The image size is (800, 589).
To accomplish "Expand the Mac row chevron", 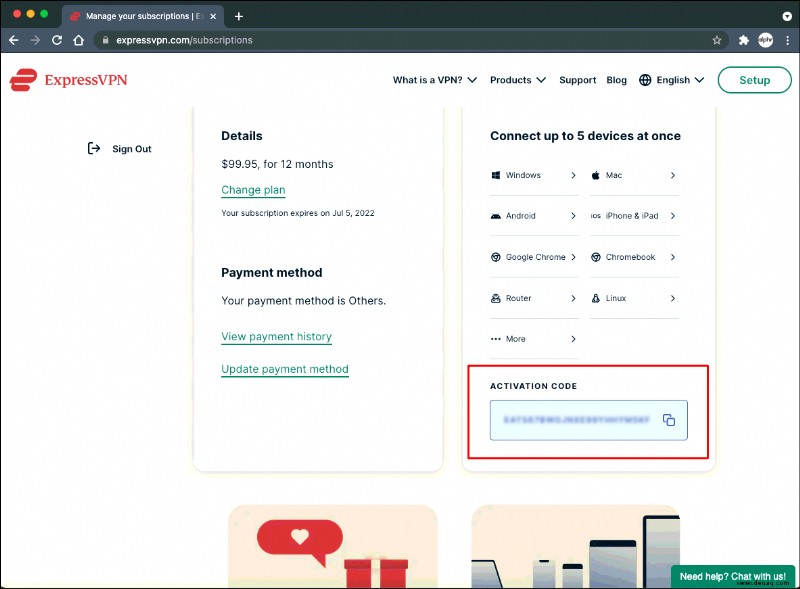I will coord(673,175).
